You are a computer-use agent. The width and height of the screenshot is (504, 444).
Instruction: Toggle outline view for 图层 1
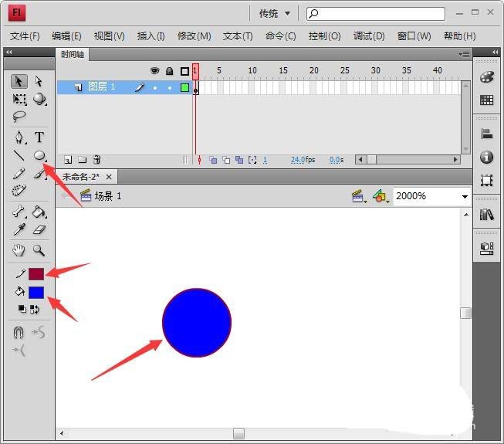point(184,87)
